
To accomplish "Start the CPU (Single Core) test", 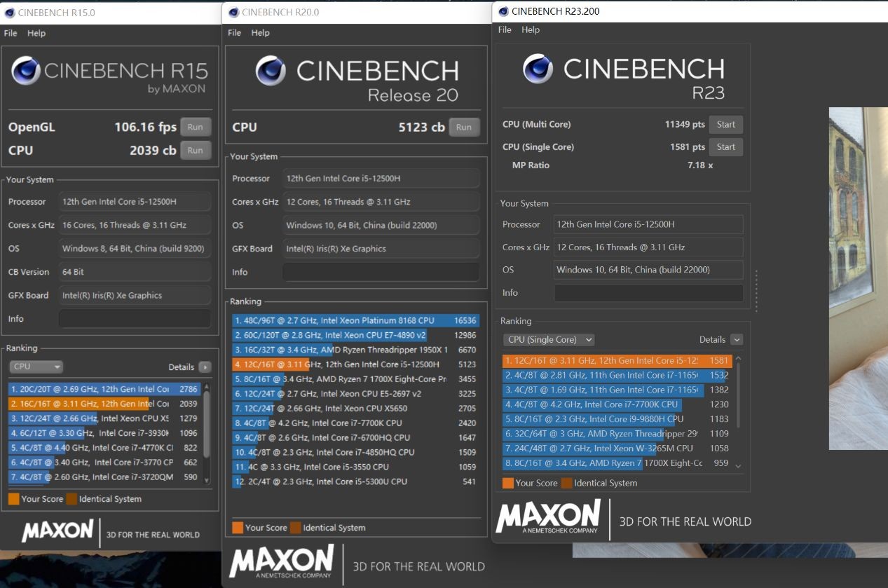I will [x=726, y=147].
